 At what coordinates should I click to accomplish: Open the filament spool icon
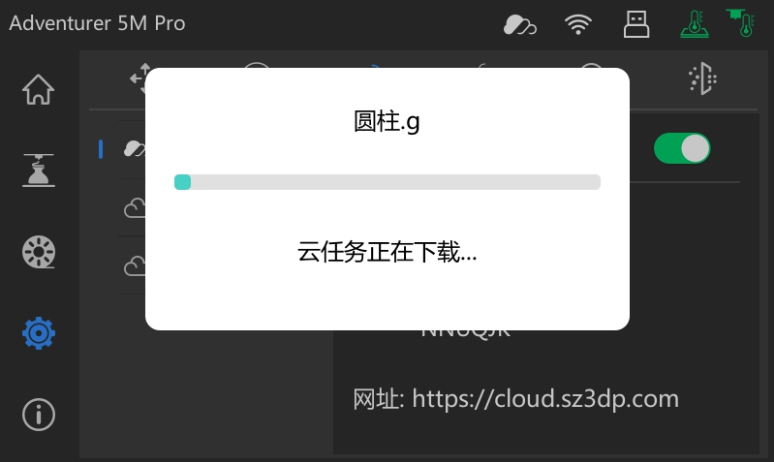39,252
